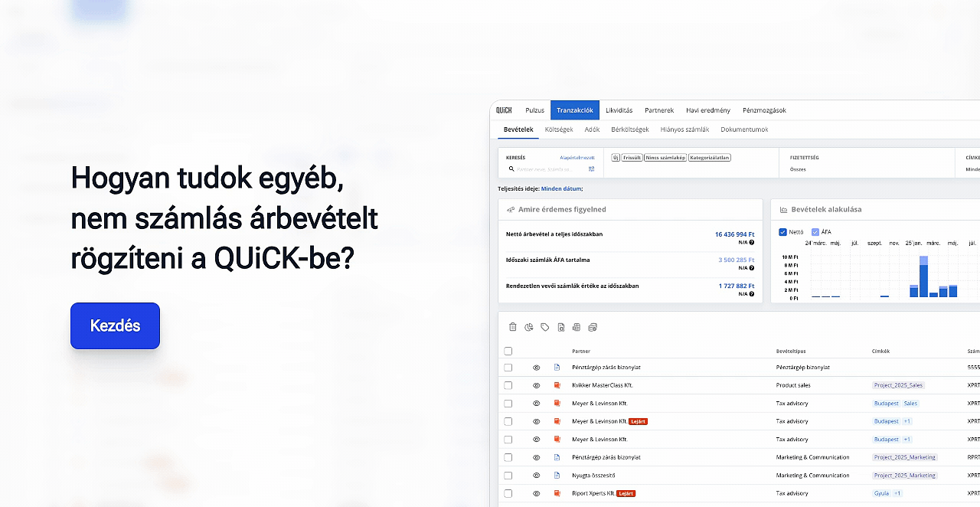The width and height of the screenshot is (980, 507).
Task: Click eye icon for Riport Xperts Kft.
Action: (537, 493)
